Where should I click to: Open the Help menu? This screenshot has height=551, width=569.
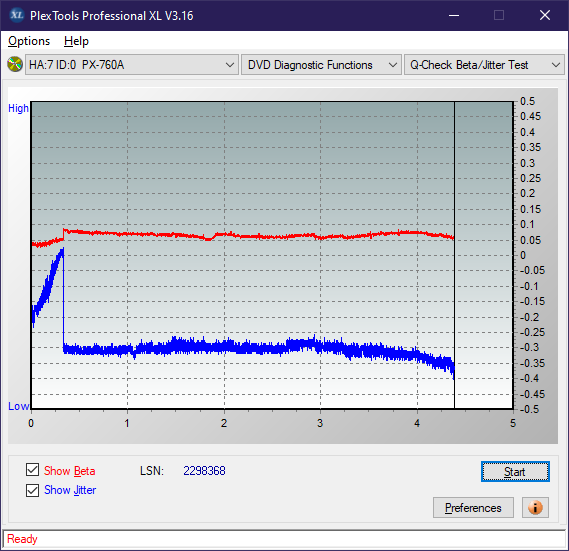click(76, 41)
